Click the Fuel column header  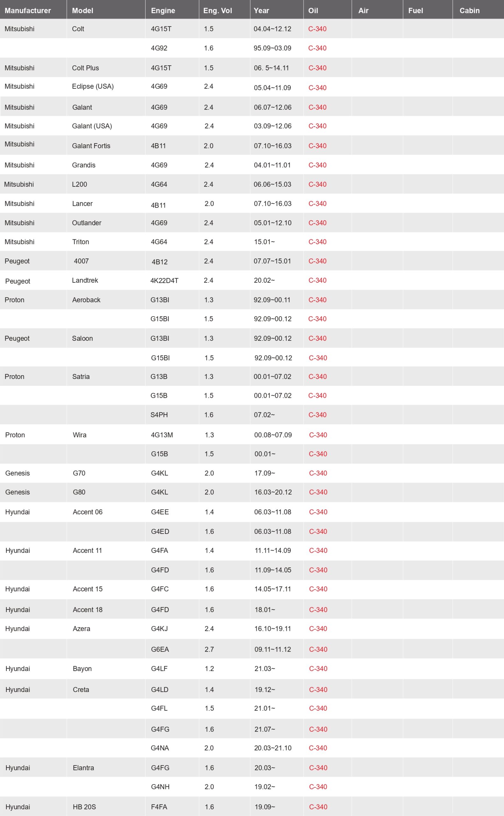tap(415, 10)
